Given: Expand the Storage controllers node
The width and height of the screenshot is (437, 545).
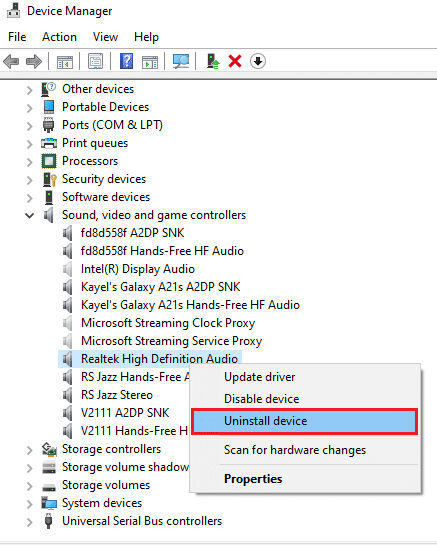Looking at the screenshot, I should click(30, 450).
